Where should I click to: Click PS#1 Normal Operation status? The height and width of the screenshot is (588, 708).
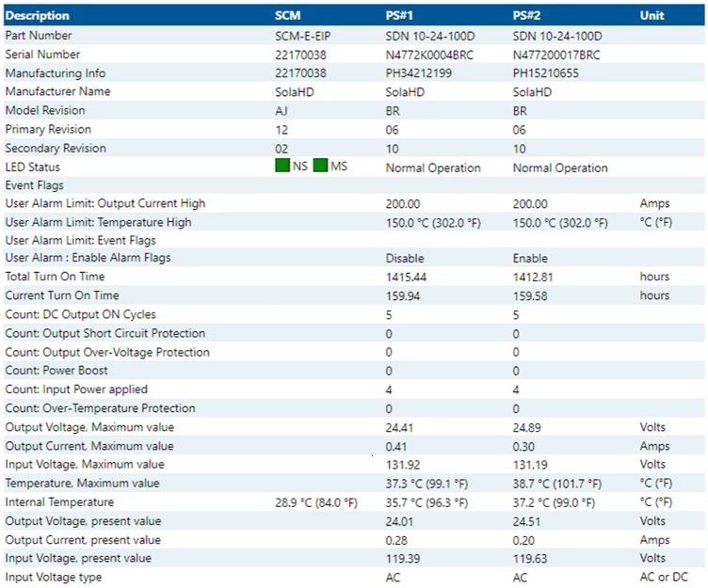pyautogui.click(x=433, y=167)
